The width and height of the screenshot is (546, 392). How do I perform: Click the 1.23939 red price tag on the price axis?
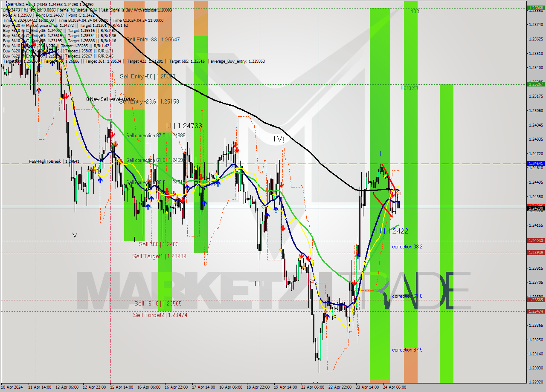(x=536, y=252)
